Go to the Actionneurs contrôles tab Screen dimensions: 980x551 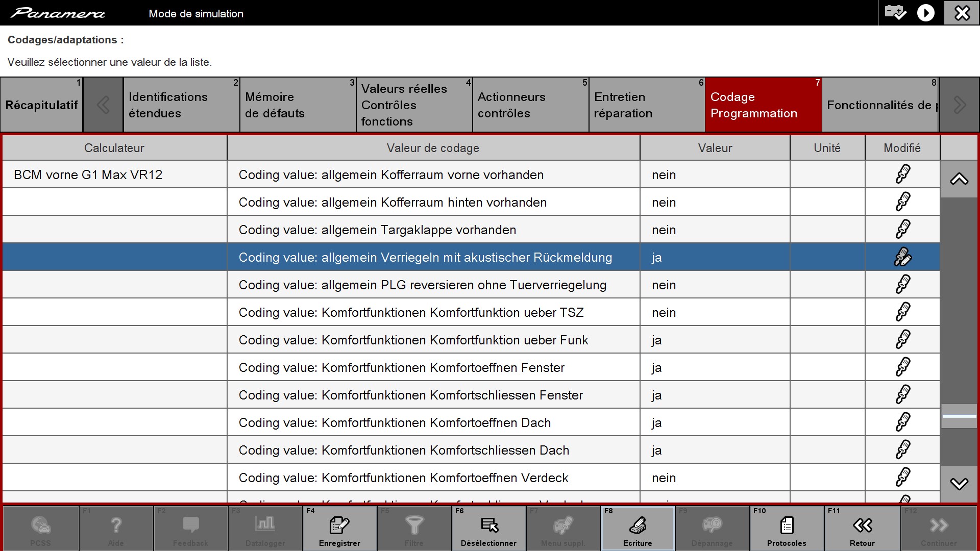[530, 105]
